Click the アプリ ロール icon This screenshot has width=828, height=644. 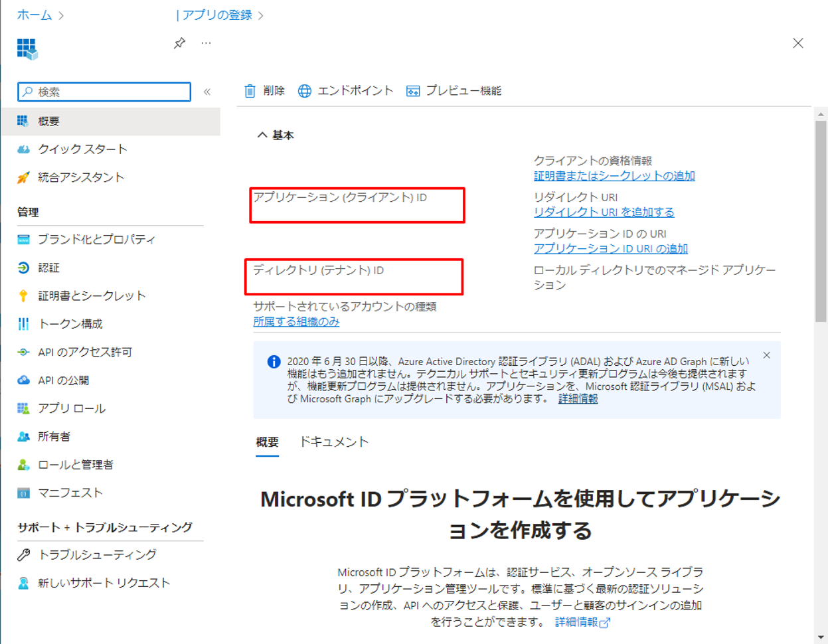23,408
